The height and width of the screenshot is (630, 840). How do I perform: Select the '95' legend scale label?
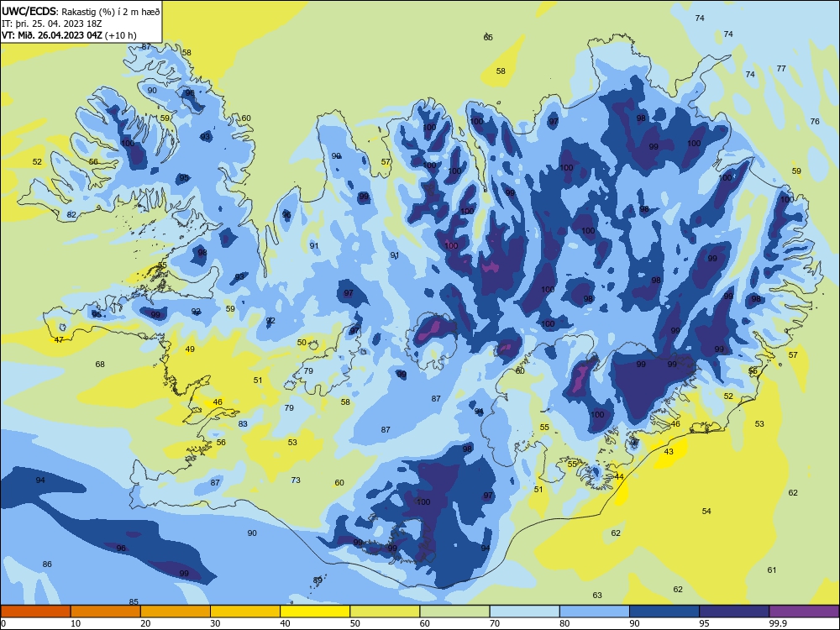click(x=705, y=623)
